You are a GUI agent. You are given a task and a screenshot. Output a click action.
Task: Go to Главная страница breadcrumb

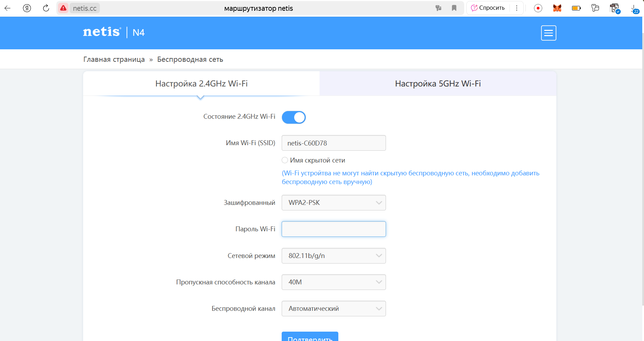click(114, 59)
